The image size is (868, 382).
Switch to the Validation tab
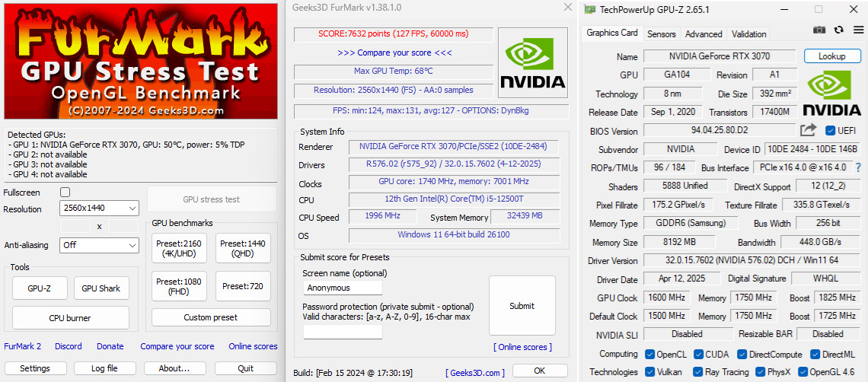(x=749, y=33)
